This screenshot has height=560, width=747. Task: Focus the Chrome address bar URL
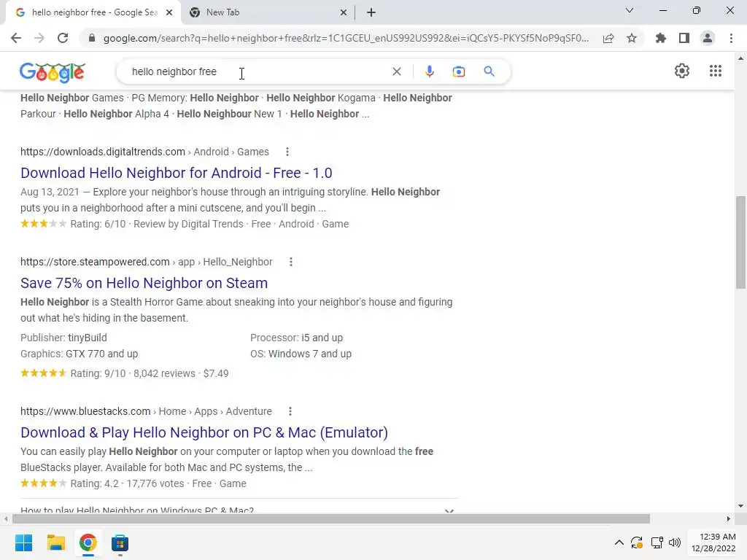(346, 38)
